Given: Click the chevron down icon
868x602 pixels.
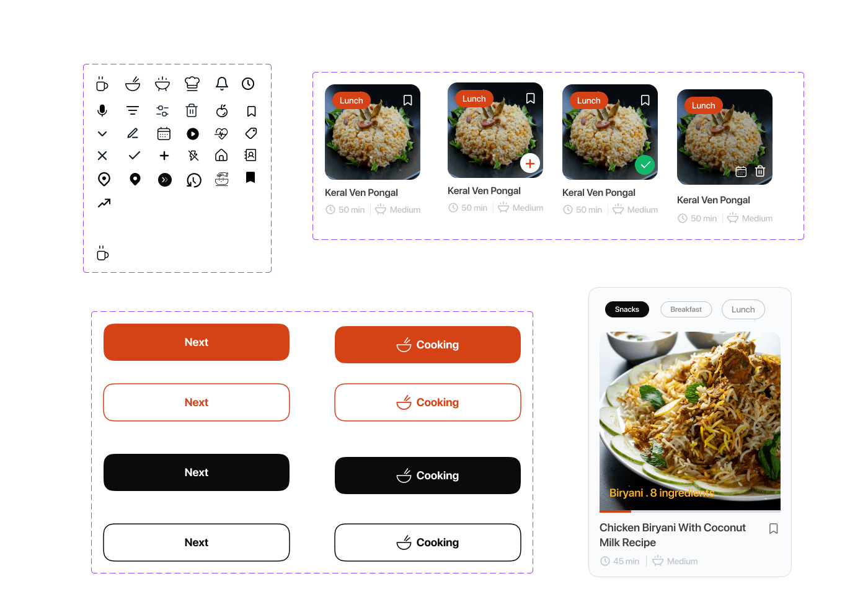Looking at the screenshot, I should pos(102,134).
